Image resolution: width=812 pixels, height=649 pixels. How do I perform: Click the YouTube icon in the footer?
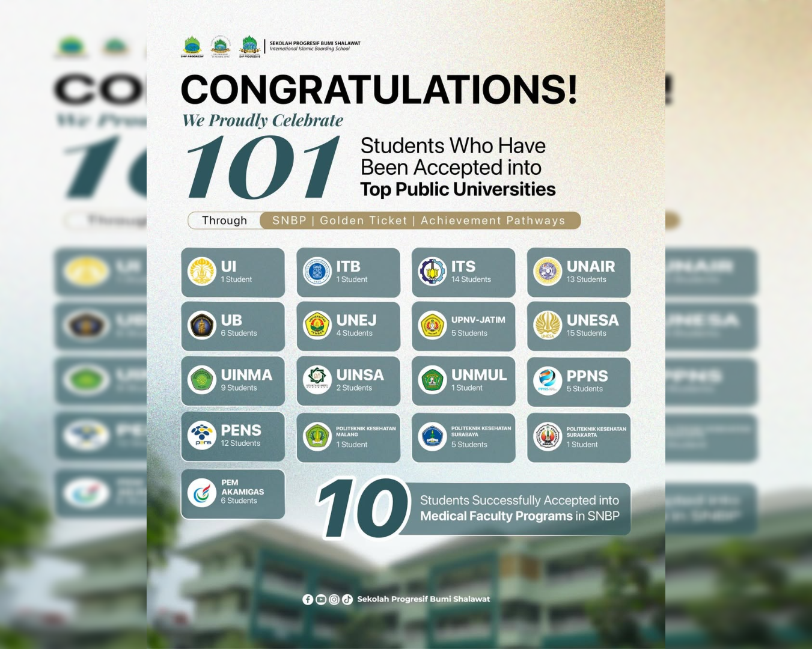point(321,599)
